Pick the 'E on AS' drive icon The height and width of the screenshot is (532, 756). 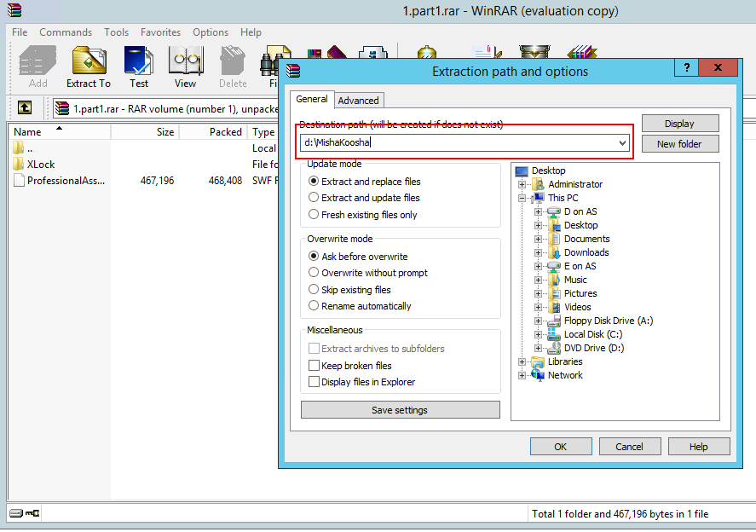click(554, 266)
